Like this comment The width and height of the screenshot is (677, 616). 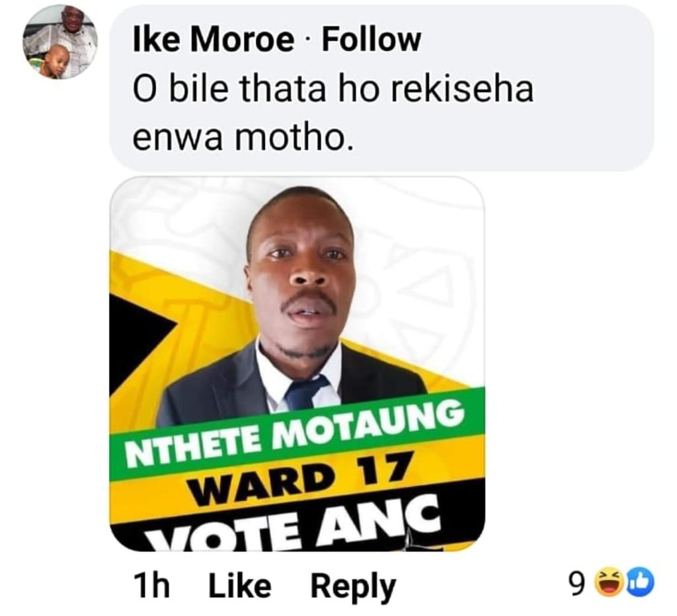pos(240,586)
